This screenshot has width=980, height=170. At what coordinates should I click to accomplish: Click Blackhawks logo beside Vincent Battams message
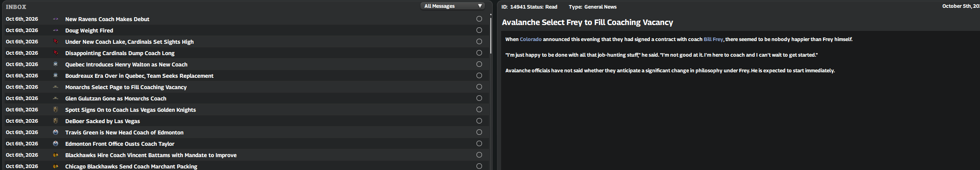point(56,155)
